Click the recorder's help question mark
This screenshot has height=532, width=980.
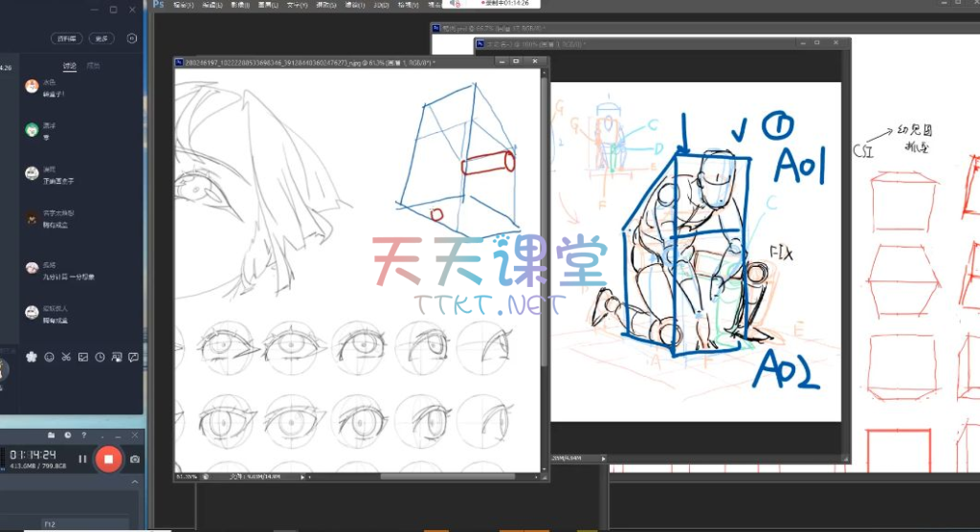pyautogui.click(x=83, y=435)
